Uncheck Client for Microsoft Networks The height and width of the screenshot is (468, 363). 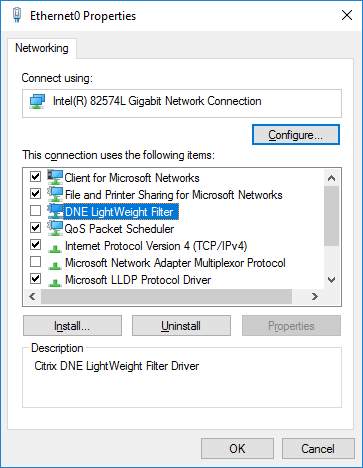coord(35,176)
